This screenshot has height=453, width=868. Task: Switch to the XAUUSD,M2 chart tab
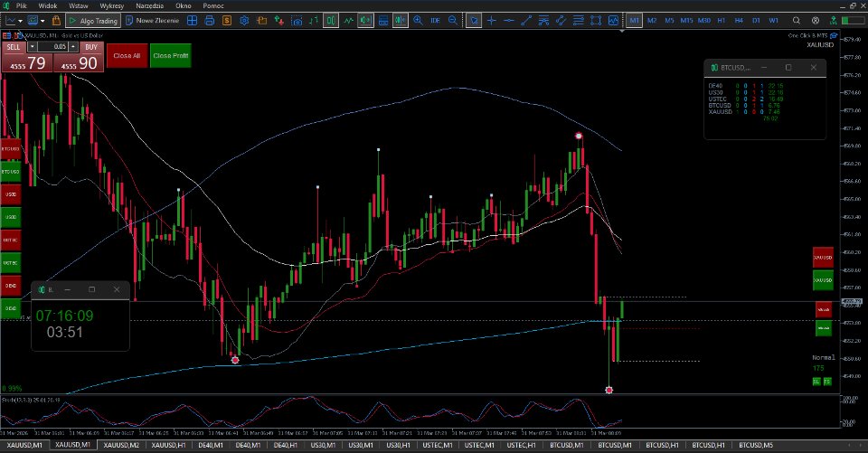coord(121,445)
